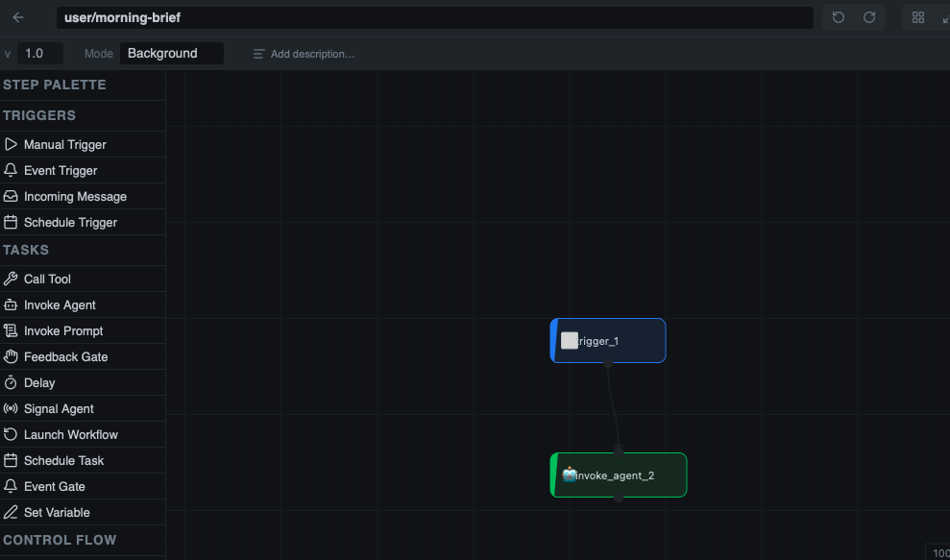Collapse the TASKS section
The width and height of the screenshot is (950, 560).
[x=26, y=250]
